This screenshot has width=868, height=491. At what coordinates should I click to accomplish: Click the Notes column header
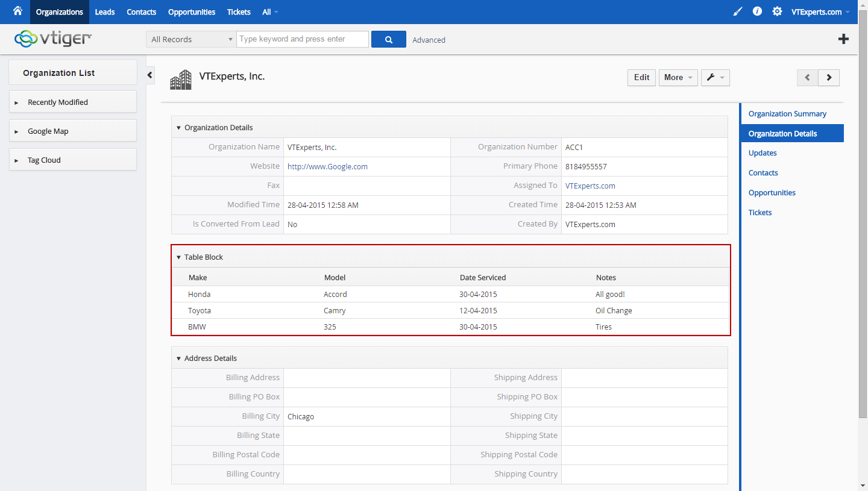[x=606, y=278]
